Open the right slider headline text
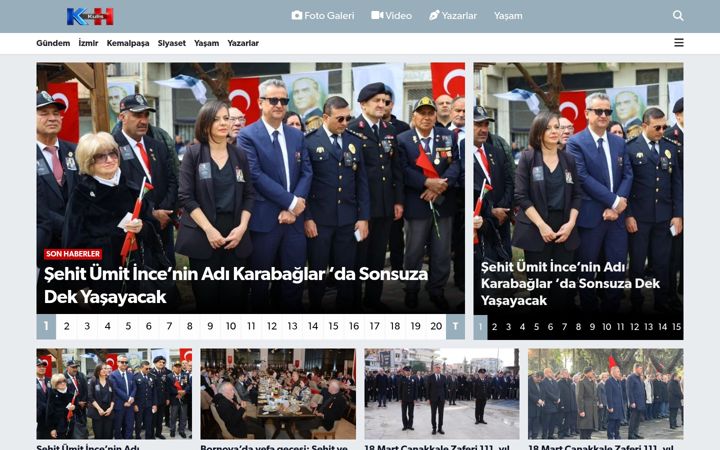 pos(570,284)
